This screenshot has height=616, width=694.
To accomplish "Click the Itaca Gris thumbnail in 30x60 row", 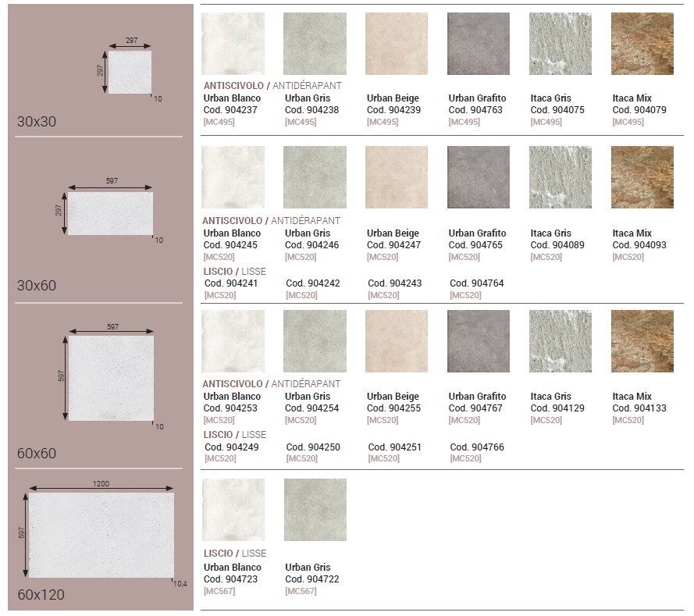I will (x=561, y=177).
